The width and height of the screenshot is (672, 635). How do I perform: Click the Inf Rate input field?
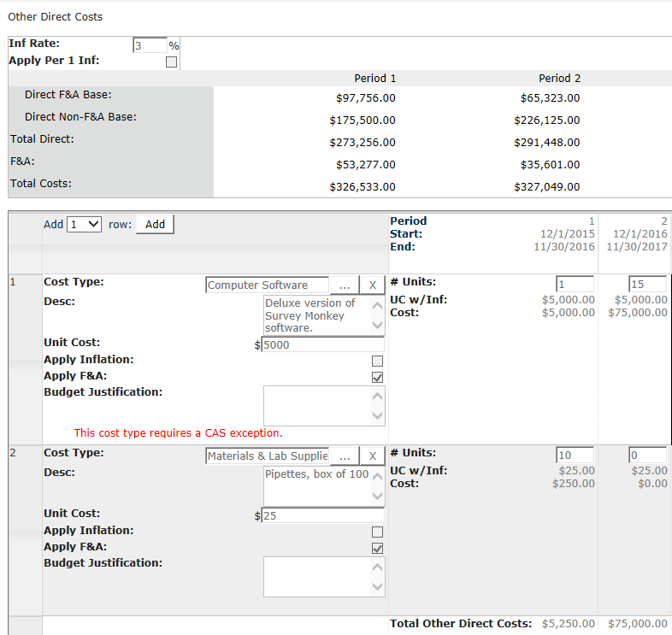(149, 45)
